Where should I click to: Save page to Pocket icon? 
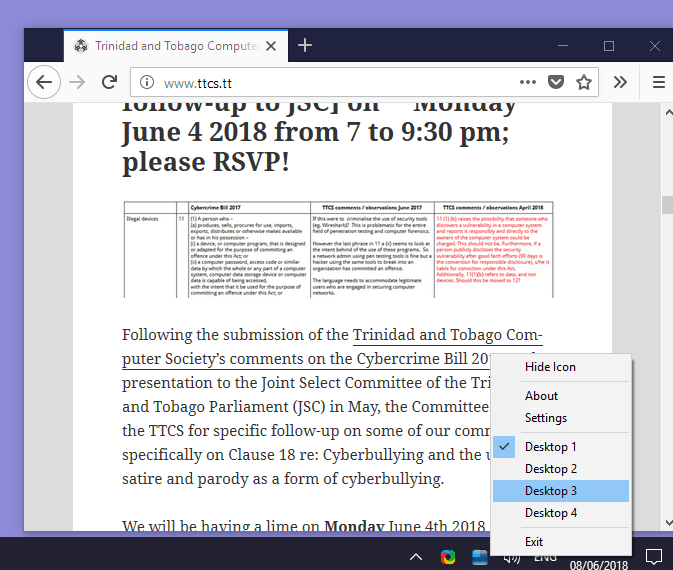tap(557, 83)
